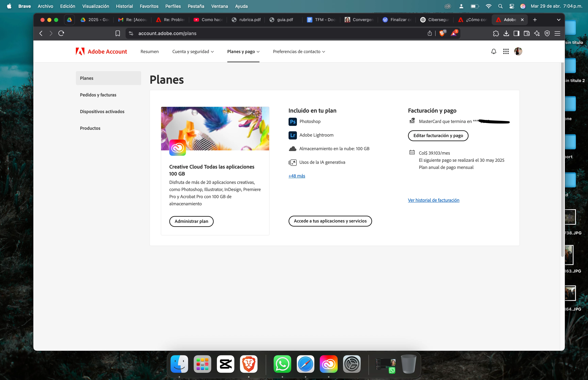The image size is (588, 380).
Task: Expand the Planes y pago dropdown
Action: click(243, 52)
